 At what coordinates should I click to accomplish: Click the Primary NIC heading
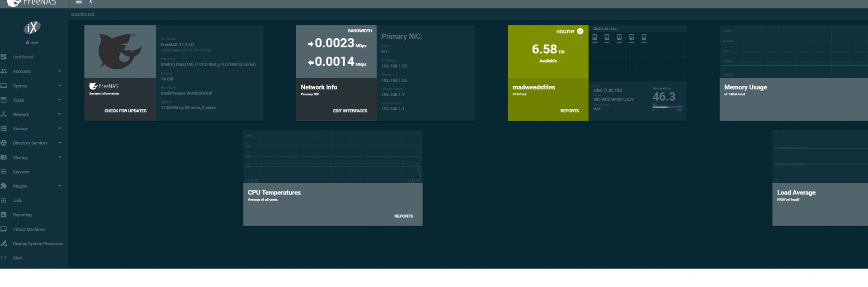pyautogui.click(x=402, y=36)
